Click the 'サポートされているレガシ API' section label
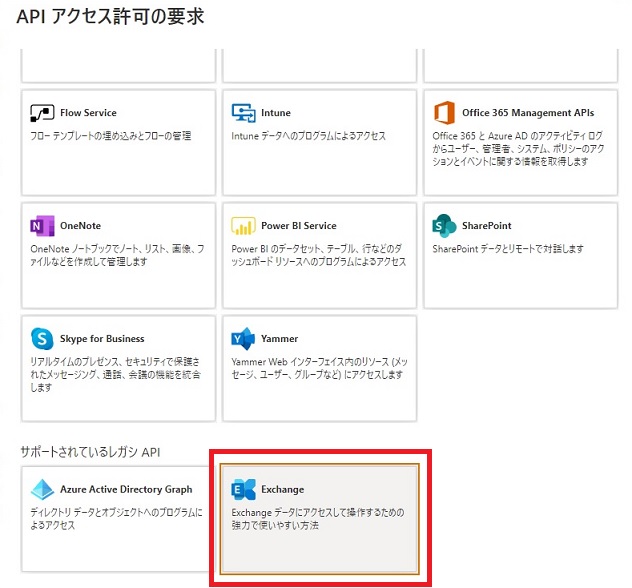The width and height of the screenshot is (632, 588). tap(90, 452)
